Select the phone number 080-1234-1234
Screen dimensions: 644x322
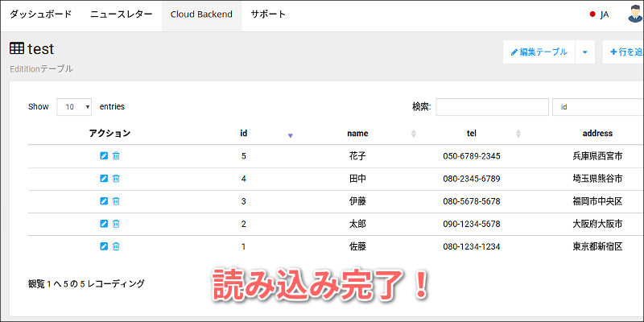472,246
